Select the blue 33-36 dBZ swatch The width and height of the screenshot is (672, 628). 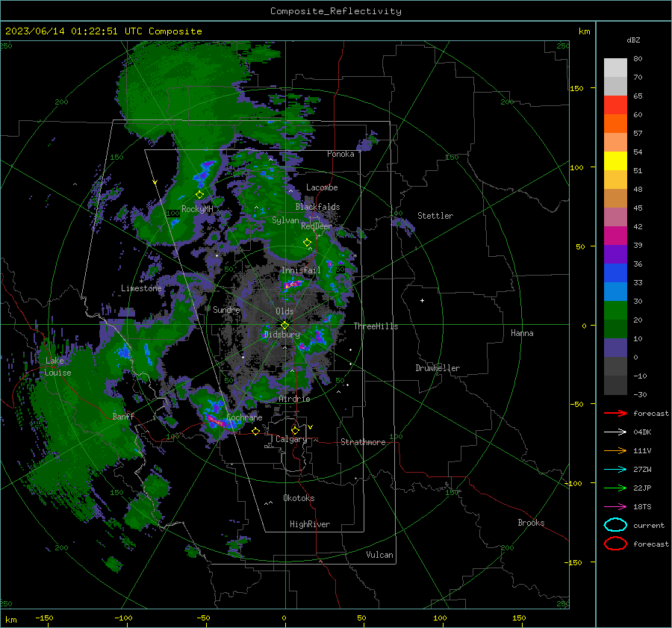click(615, 273)
